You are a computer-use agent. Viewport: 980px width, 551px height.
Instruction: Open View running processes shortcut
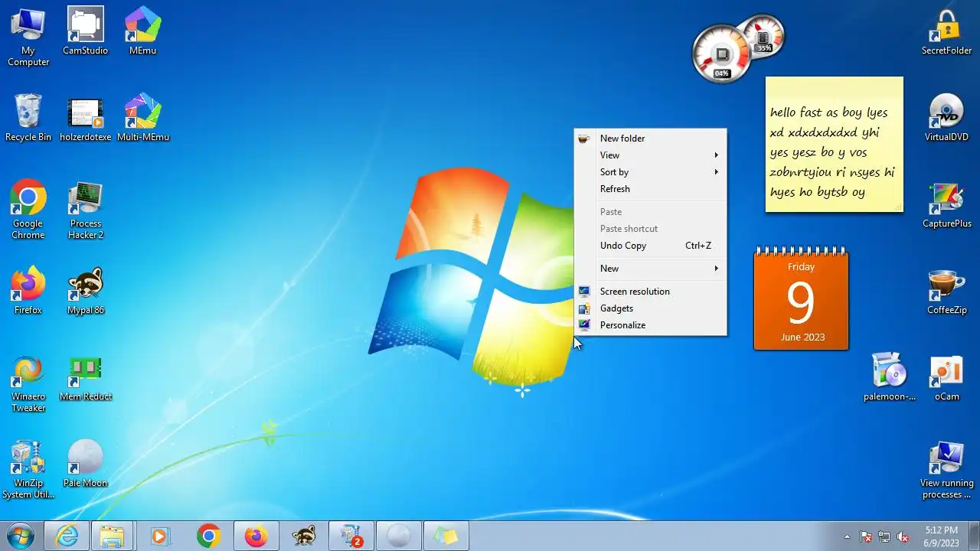(x=946, y=470)
